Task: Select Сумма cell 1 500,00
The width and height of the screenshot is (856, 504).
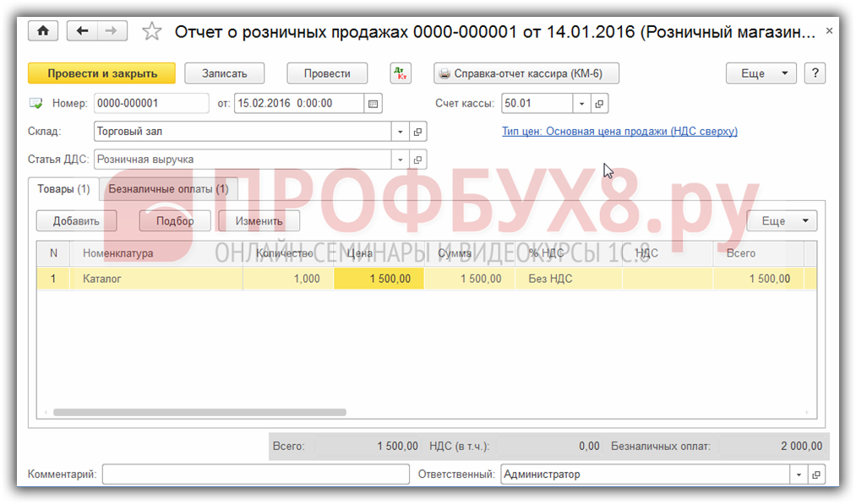Action: [x=469, y=279]
